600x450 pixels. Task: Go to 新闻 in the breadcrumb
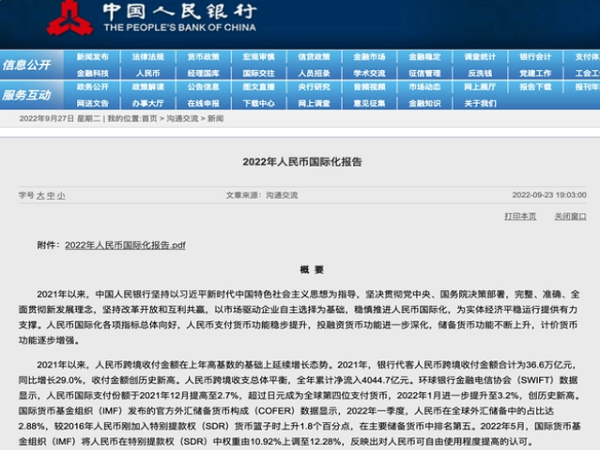(215, 119)
